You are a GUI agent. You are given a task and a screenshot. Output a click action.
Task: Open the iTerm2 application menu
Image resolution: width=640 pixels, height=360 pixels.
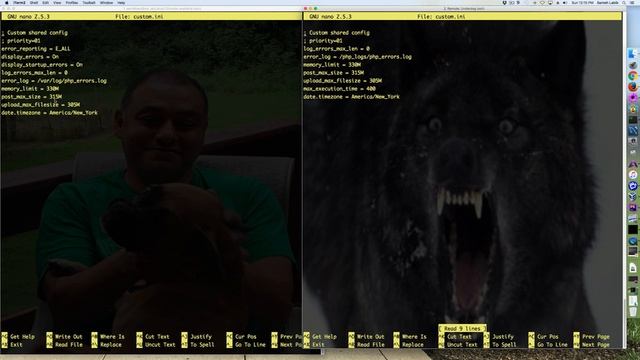coord(19,2)
